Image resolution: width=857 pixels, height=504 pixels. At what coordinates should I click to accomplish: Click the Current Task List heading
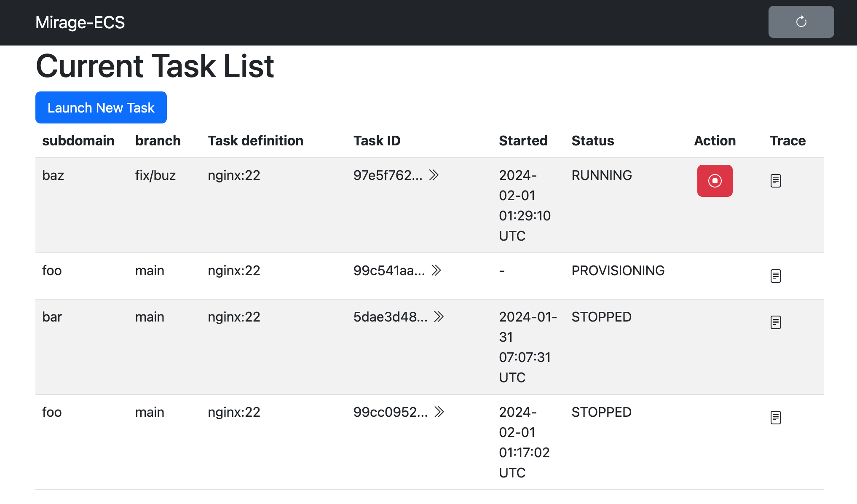155,66
